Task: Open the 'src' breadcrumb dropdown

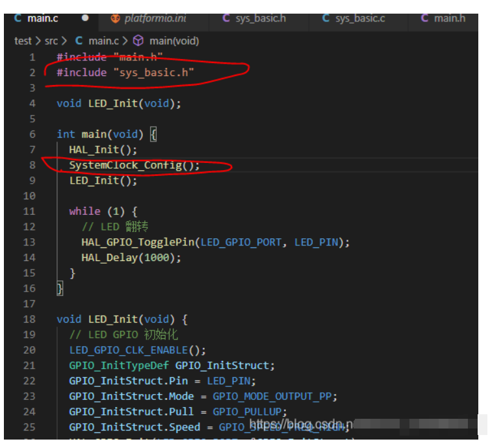Action: point(51,40)
